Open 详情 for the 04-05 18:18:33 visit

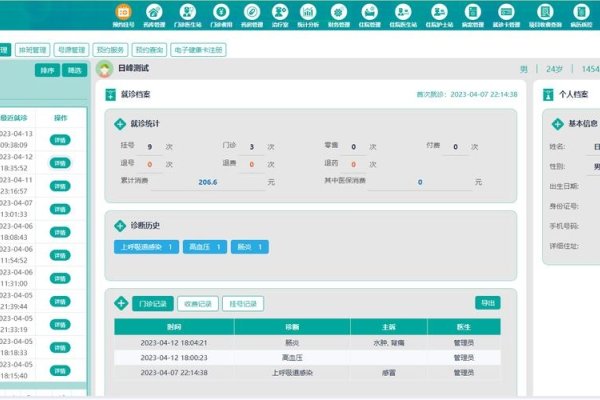60,348
